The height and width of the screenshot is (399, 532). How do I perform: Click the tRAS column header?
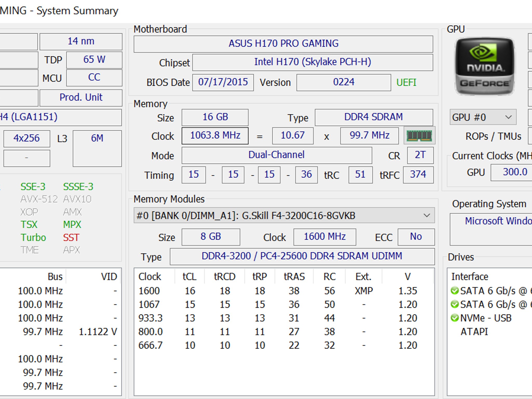click(294, 276)
